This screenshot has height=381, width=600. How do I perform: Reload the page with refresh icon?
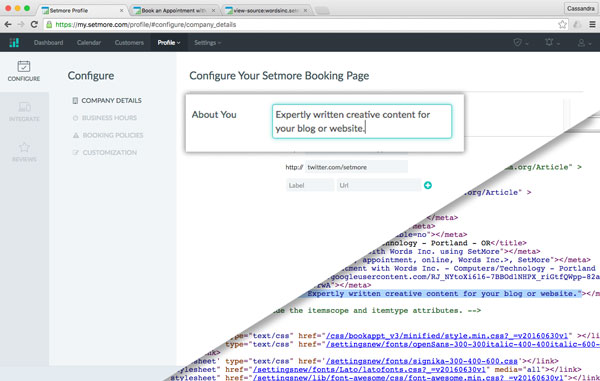point(34,24)
